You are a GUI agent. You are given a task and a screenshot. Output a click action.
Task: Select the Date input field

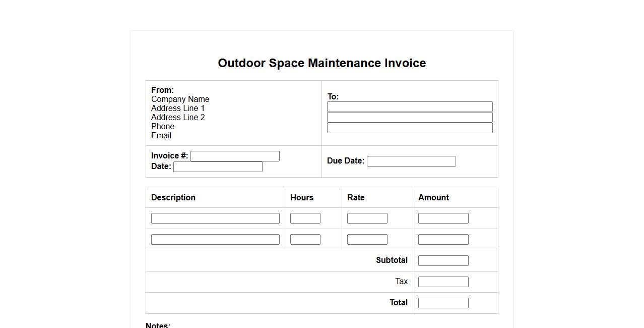(x=218, y=167)
